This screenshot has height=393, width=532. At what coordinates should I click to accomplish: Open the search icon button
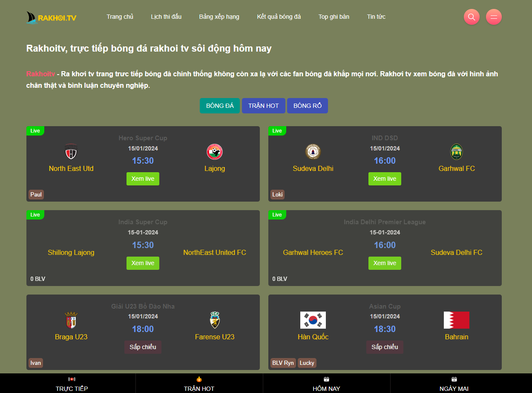tap(472, 17)
